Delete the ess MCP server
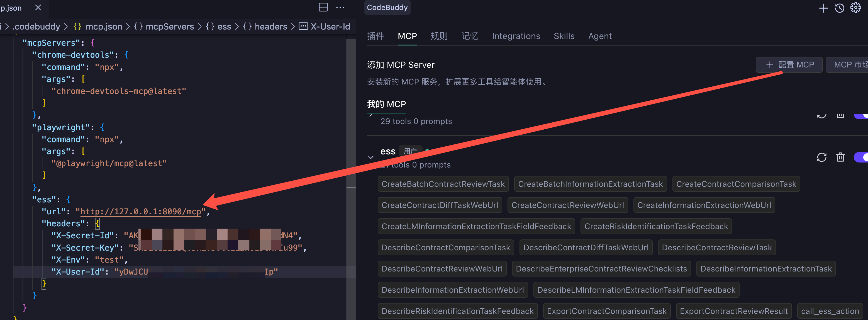Image resolution: width=868 pixels, height=320 pixels. pos(840,157)
